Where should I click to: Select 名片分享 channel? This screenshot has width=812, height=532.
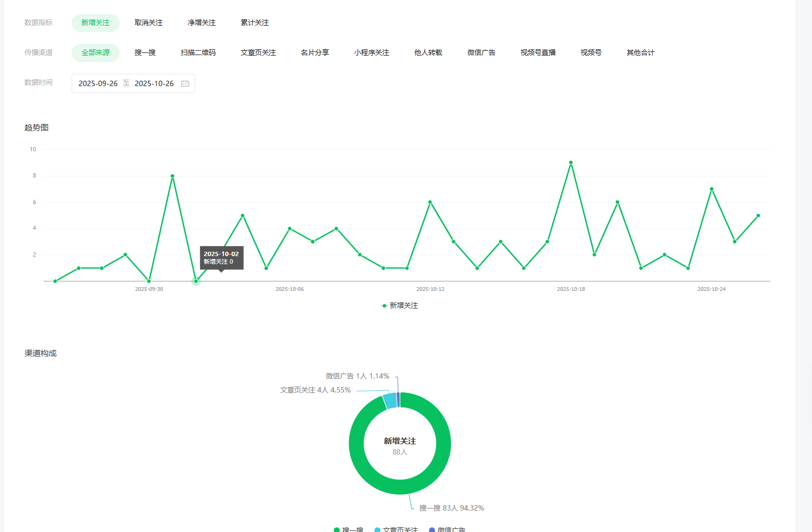pos(315,52)
